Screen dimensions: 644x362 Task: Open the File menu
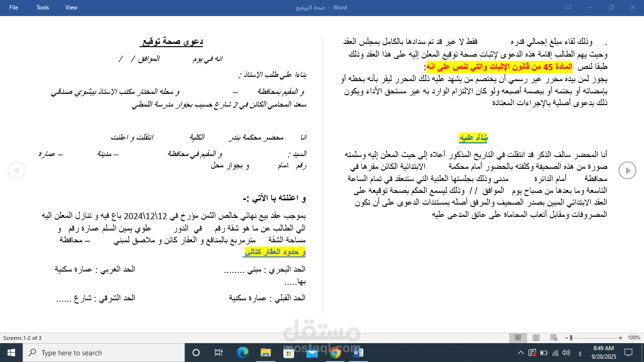click(x=14, y=8)
